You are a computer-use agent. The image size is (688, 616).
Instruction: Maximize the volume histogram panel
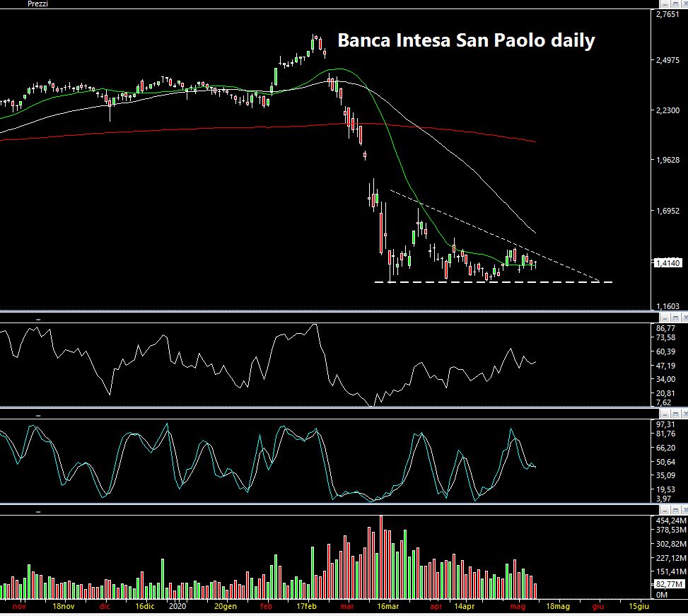(x=675, y=510)
